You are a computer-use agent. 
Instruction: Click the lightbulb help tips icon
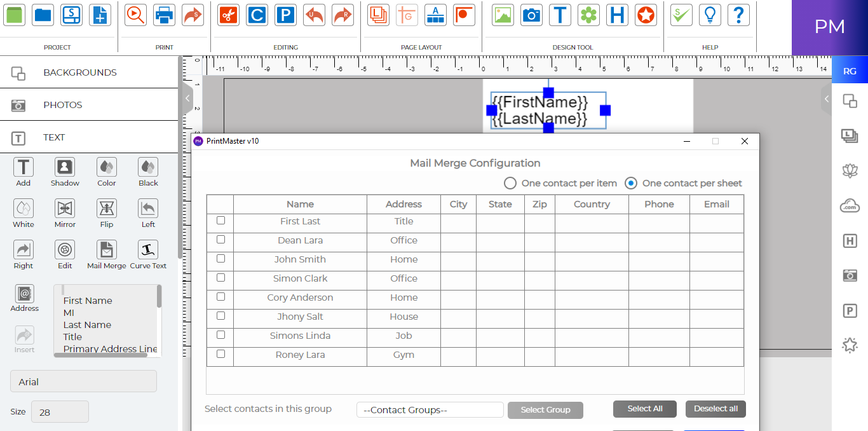[710, 15]
